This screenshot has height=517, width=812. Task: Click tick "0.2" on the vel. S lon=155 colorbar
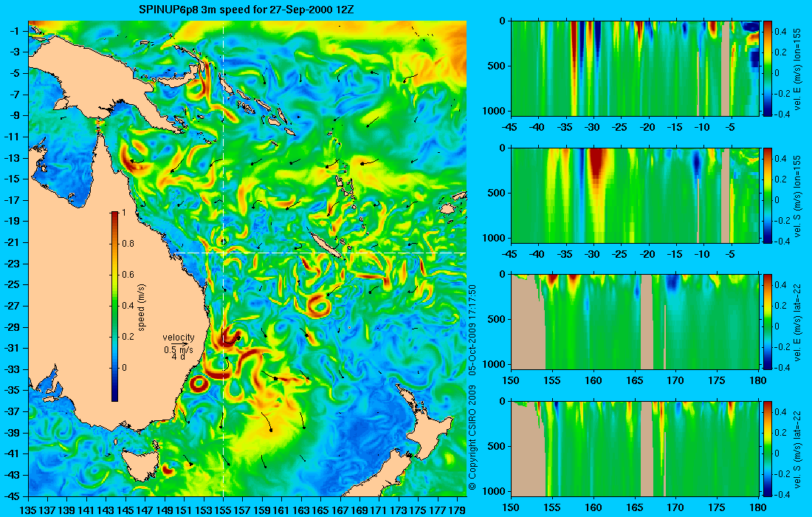click(x=780, y=179)
